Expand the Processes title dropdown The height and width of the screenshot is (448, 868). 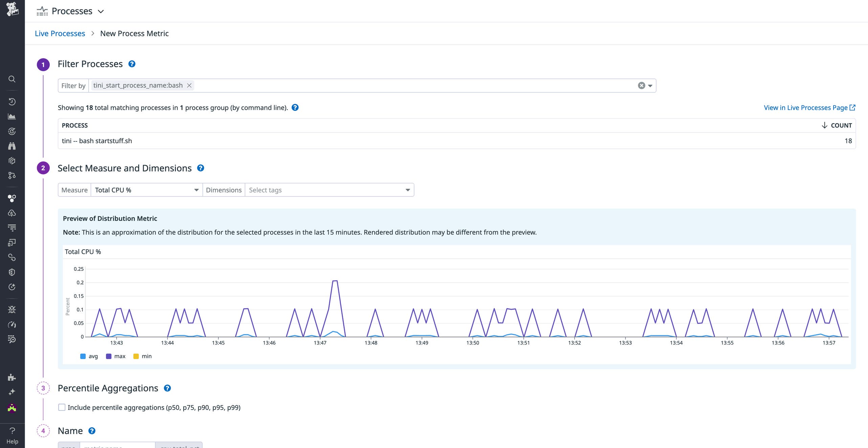(x=101, y=11)
